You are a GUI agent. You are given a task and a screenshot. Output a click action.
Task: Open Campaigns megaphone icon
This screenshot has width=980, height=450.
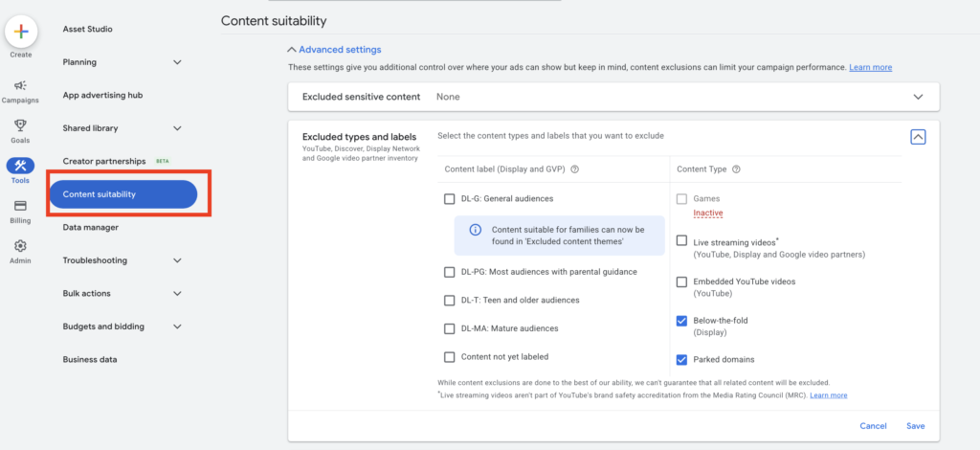click(21, 85)
